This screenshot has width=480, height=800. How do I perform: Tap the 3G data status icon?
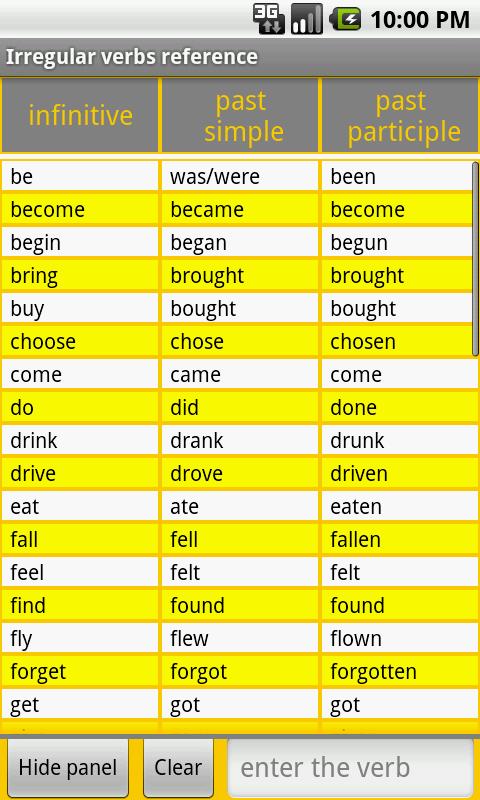coord(269,19)
